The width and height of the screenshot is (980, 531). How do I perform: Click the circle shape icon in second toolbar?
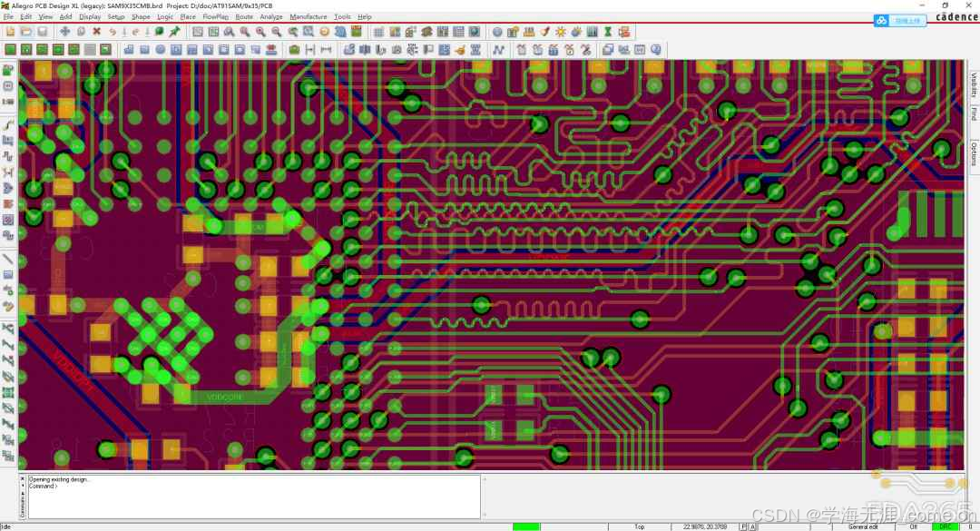(161, 49)
